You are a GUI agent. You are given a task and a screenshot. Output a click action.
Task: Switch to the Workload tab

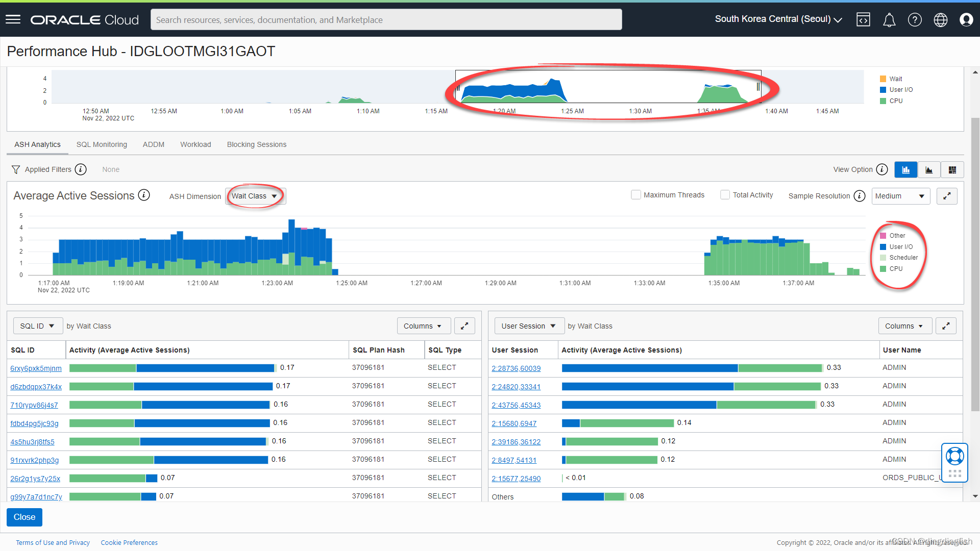coord(195,145)
